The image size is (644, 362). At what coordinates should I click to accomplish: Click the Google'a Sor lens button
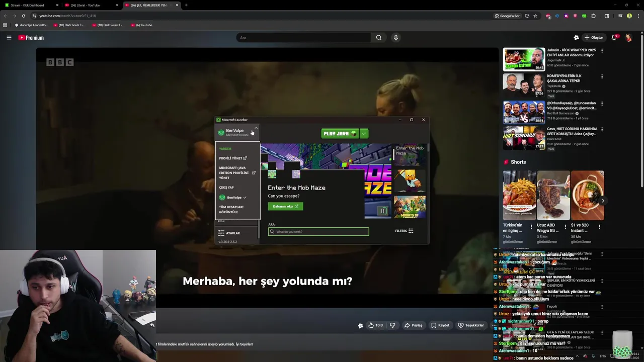[507, 16]
